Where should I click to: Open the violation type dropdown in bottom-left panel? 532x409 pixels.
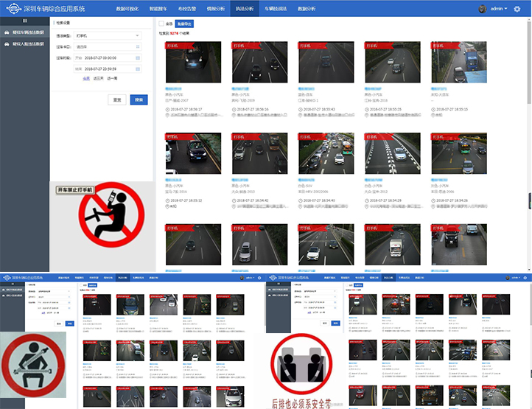click(54, 292)
